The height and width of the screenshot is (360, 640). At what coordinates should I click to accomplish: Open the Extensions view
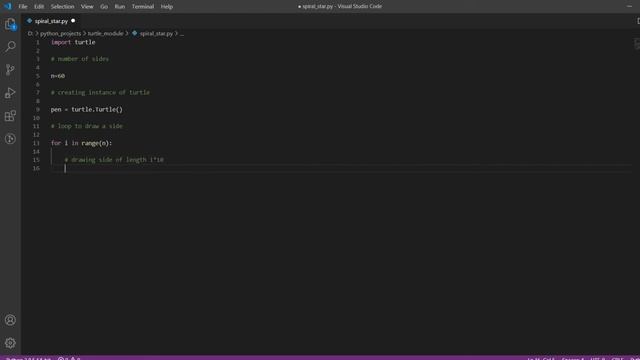(x=10, y=116)
